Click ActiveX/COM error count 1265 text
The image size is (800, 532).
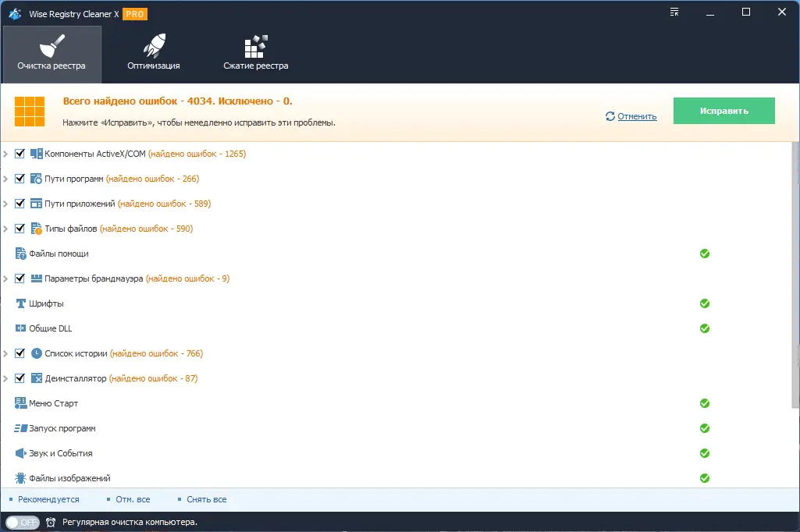197,154
